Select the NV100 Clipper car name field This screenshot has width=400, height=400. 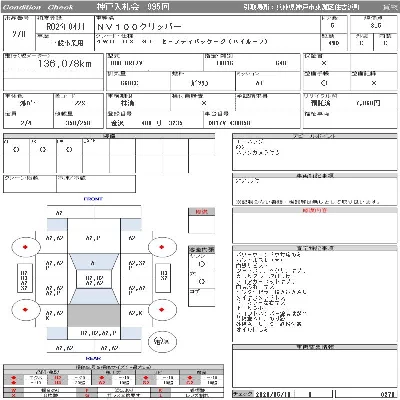(139, 27)
